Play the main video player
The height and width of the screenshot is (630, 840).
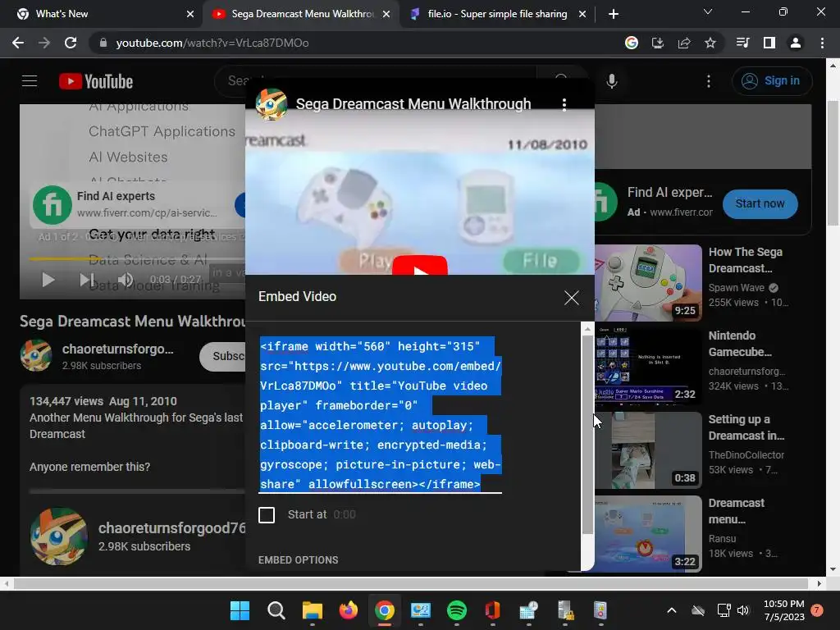click(48, 280)
